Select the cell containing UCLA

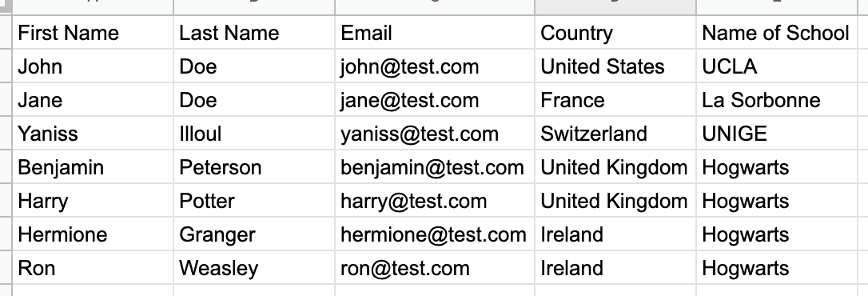click(x=776, y=66)
